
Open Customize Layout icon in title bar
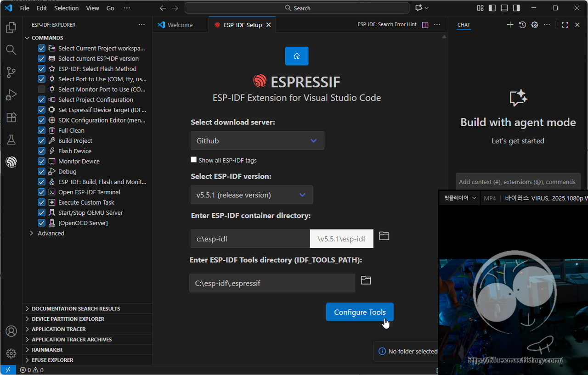point(480,8)
